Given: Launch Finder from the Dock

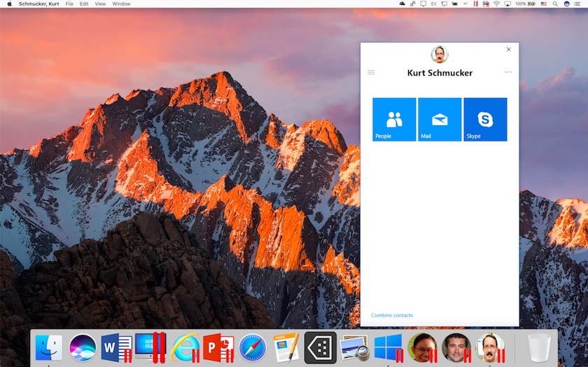Looking at the screenshot, I should click(49, 348).
